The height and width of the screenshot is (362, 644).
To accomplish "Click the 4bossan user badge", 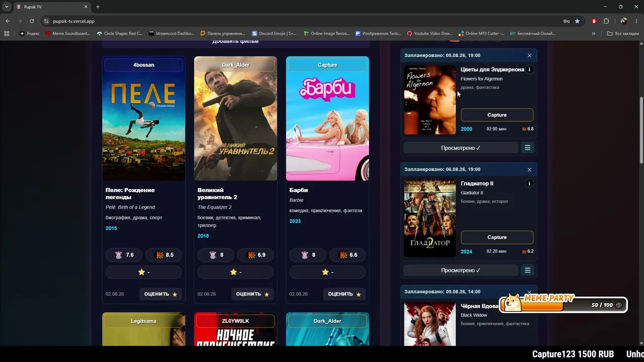I will point(144,65).
